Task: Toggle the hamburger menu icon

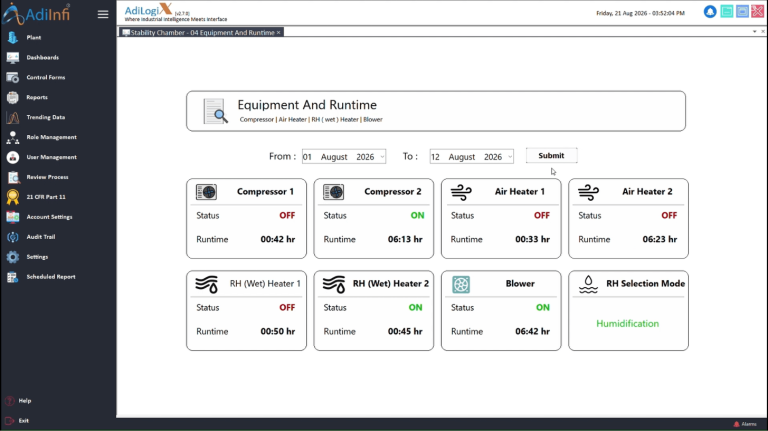Action: 103,14
